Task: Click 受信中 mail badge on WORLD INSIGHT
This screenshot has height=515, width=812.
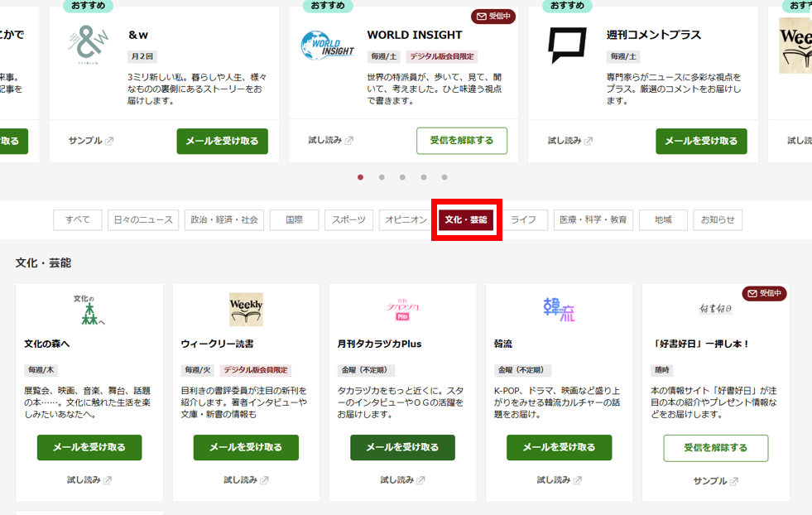Action: tap(493, 17)
